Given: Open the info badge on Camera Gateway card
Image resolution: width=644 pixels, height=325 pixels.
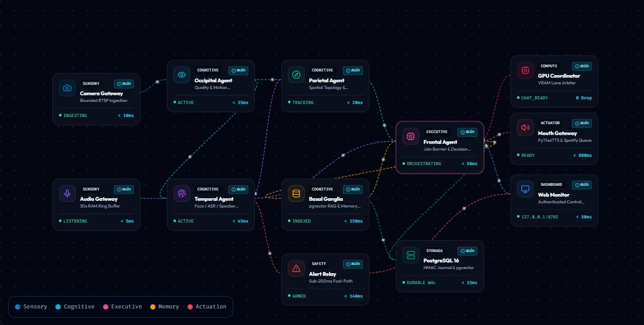Looking at the screenshot, I should 124,83.
